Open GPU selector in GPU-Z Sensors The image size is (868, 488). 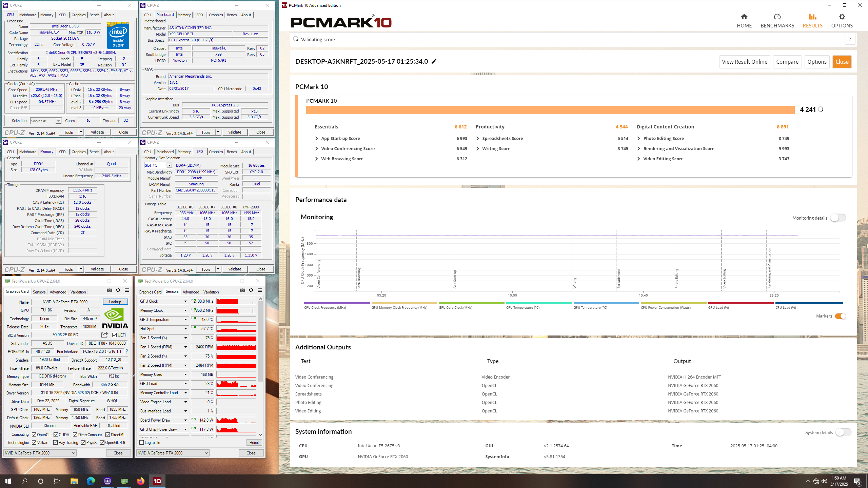coord(173,453)
